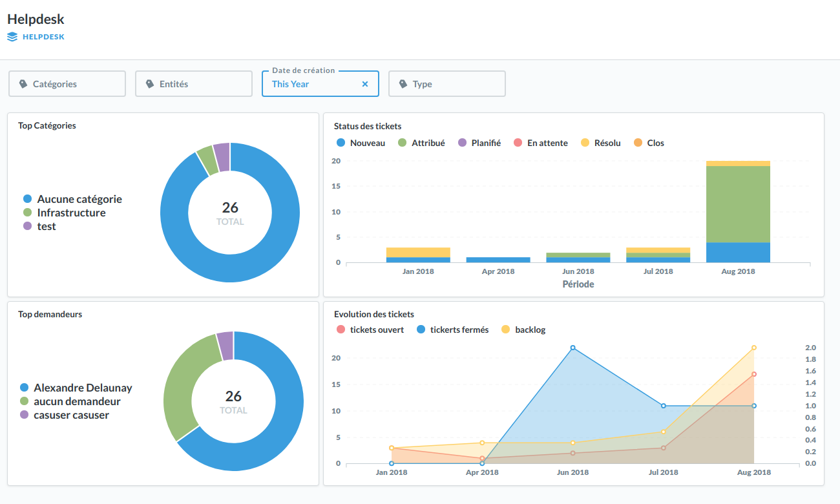Viewport: 840px width, 504px height.
Task: Toggle the Planifié series in the legend
Action: 479,143
